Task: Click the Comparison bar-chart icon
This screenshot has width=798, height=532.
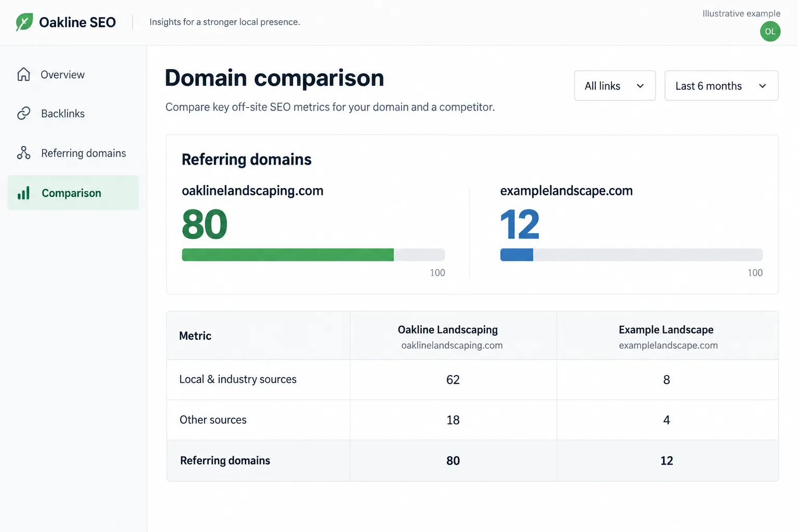Action: pyautogui.click(x=23, y=193)
